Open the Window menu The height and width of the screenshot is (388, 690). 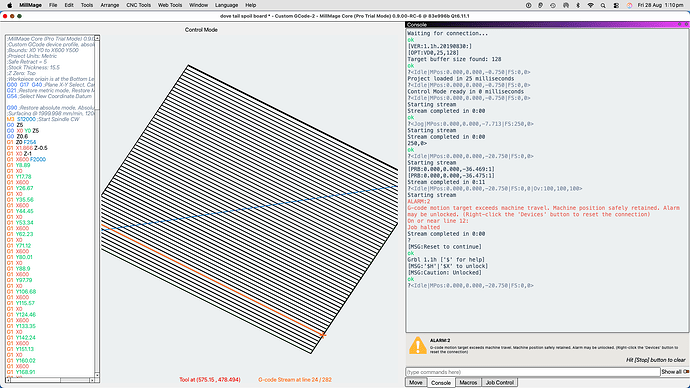(198, 5)
